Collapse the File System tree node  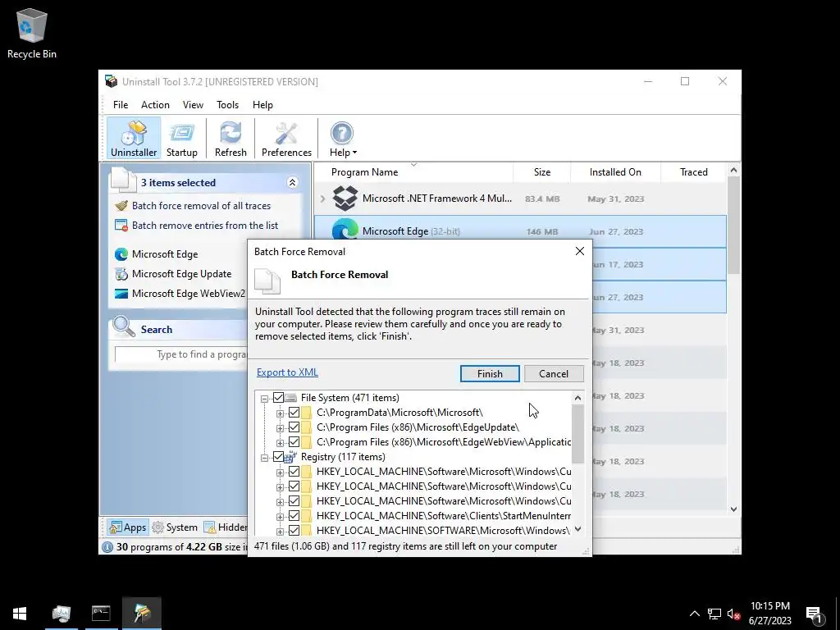264,399
